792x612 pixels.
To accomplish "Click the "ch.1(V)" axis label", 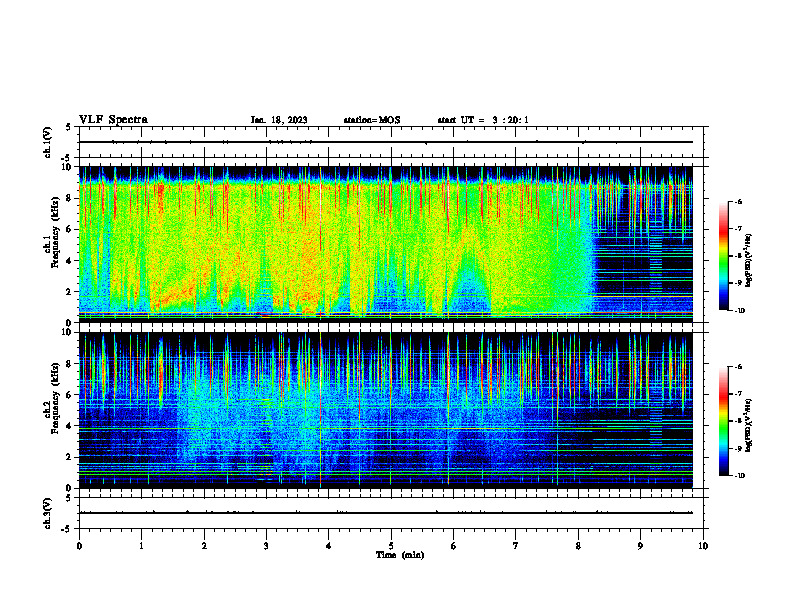I will click(x=48, y=142).
